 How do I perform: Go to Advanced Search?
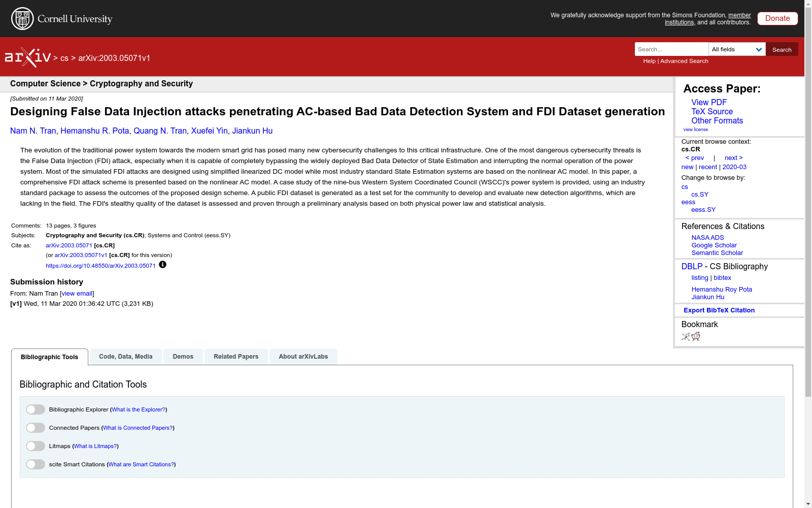pyautogui.click(x=684, y=61)
